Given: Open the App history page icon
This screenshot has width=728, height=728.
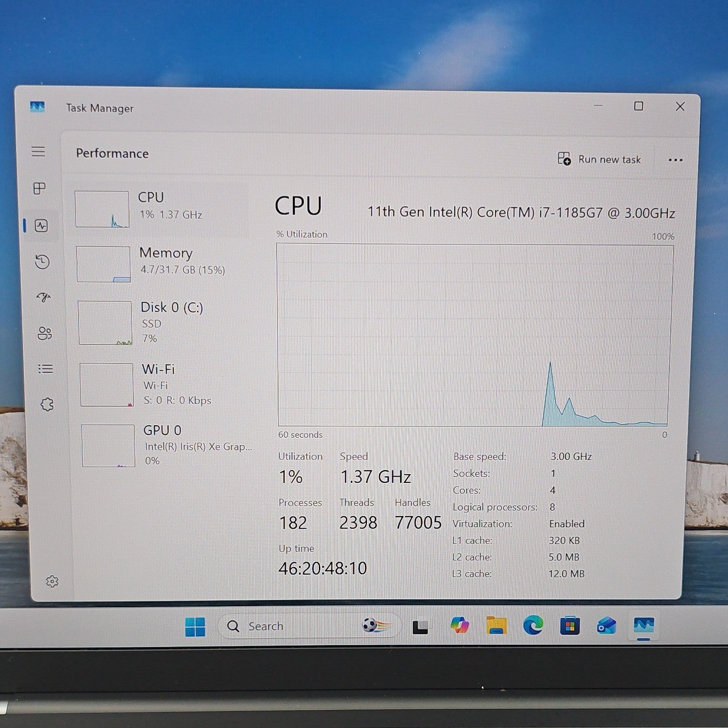Looking at the screenshot, I should (43, 262).
